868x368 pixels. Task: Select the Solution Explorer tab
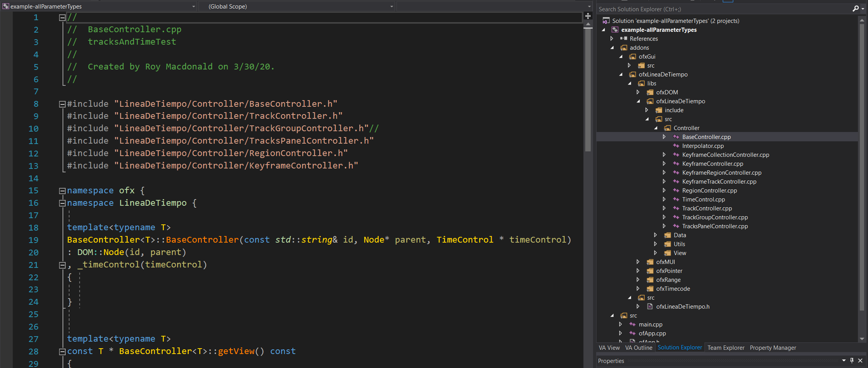tap(680, 347)
